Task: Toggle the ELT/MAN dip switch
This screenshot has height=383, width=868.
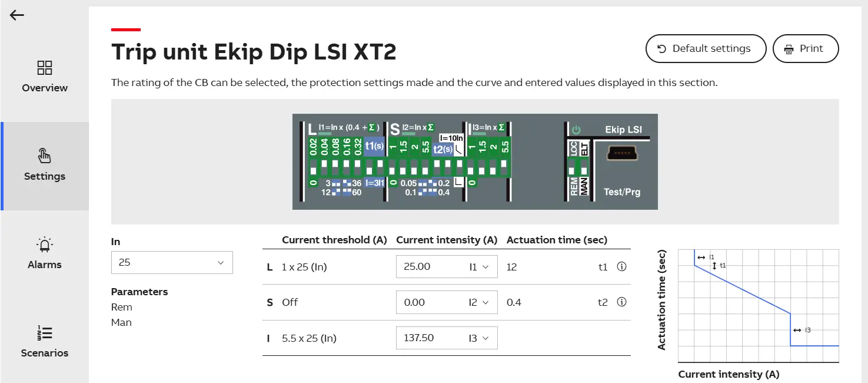Action: tap(584, 167)
